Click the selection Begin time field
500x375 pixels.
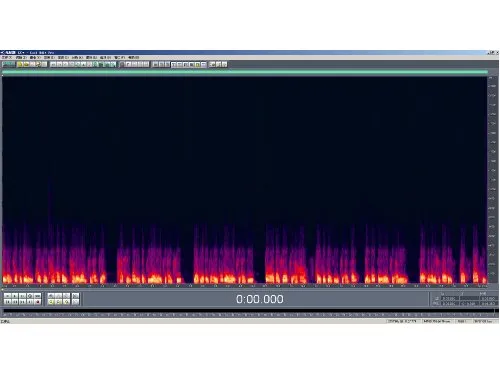450,298
